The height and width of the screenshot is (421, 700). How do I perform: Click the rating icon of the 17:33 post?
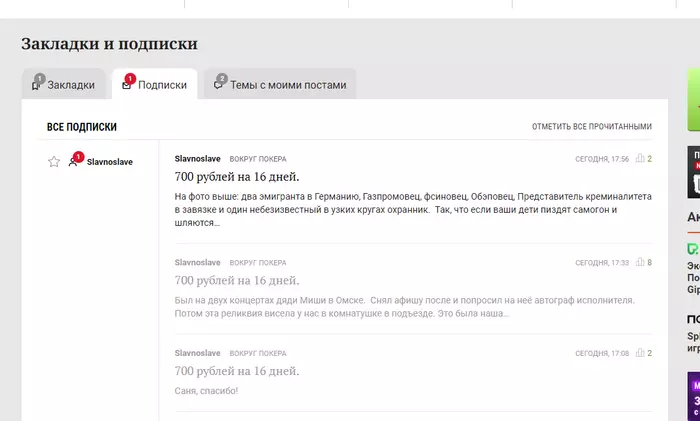pyautogui.click(x=640, y=262)
